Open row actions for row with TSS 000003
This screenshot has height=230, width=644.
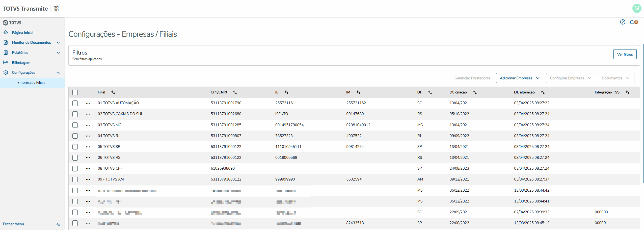coord(88,212)
